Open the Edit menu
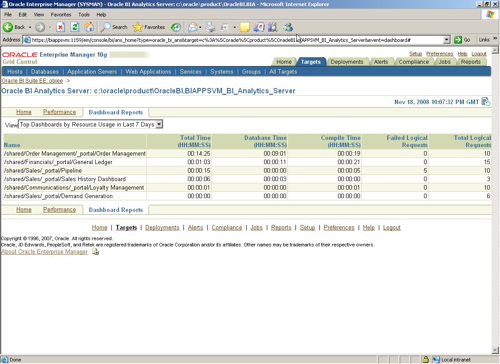 (x=23, y=15)
